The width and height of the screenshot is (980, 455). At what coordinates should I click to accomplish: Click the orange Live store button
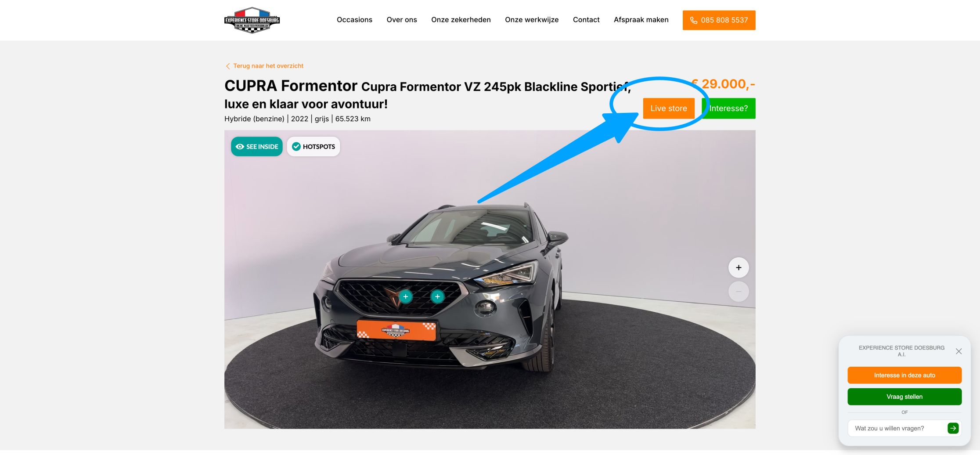669,108
